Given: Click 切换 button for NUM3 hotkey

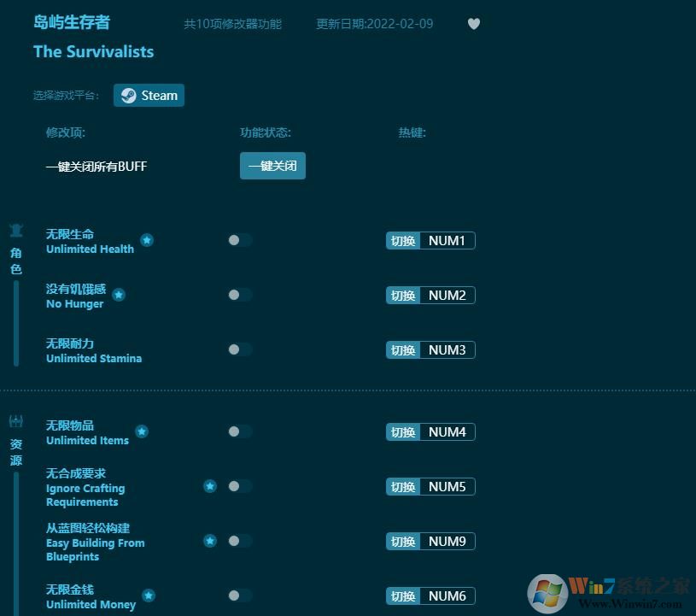Looking at the screenshot, I should [x=403, y=350].
